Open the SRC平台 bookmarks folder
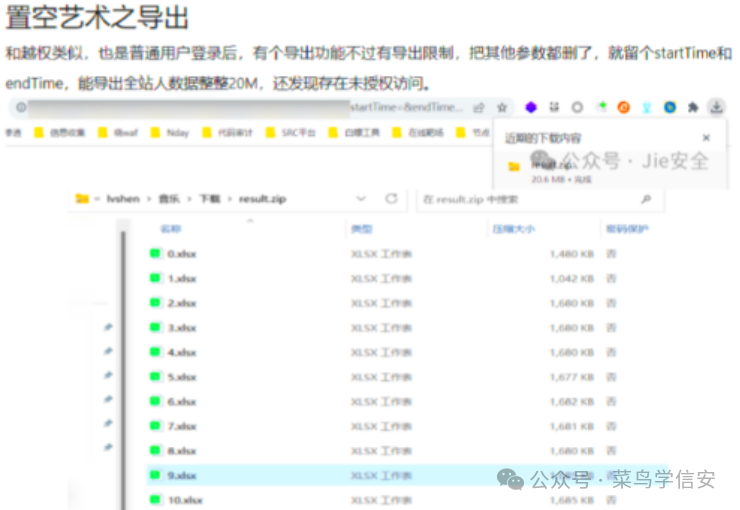The width and height of the screenshot is (740, 510). (x=291, y=133)
